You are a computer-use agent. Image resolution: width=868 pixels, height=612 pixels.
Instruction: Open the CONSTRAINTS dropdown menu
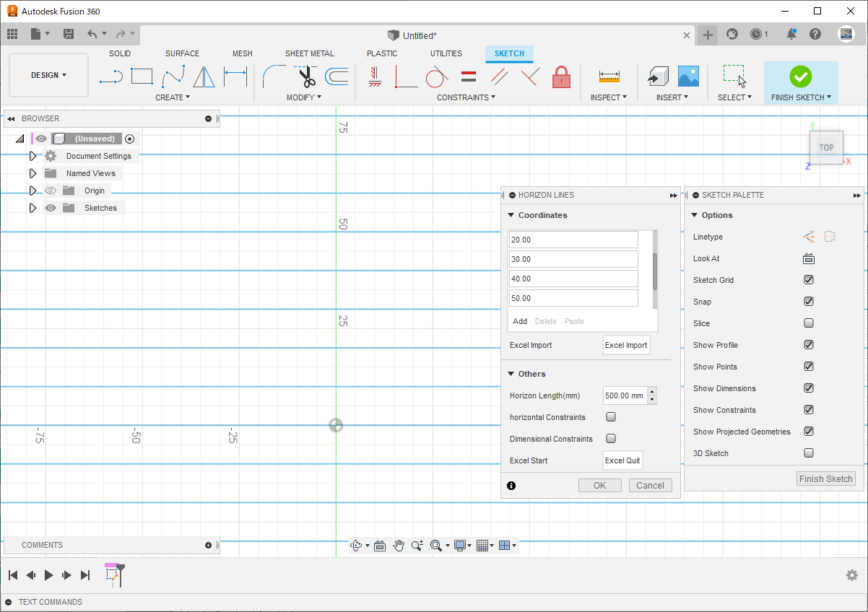(x=466, y=97)
